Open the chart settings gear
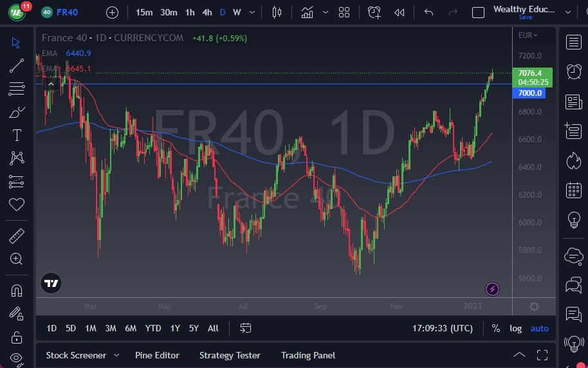The height and width of the screenshot is (368, 588). pos(534,306)
